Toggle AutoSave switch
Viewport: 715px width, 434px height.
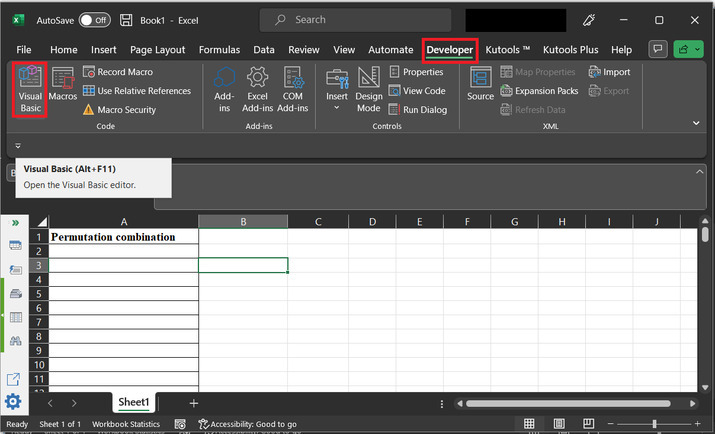94,20
